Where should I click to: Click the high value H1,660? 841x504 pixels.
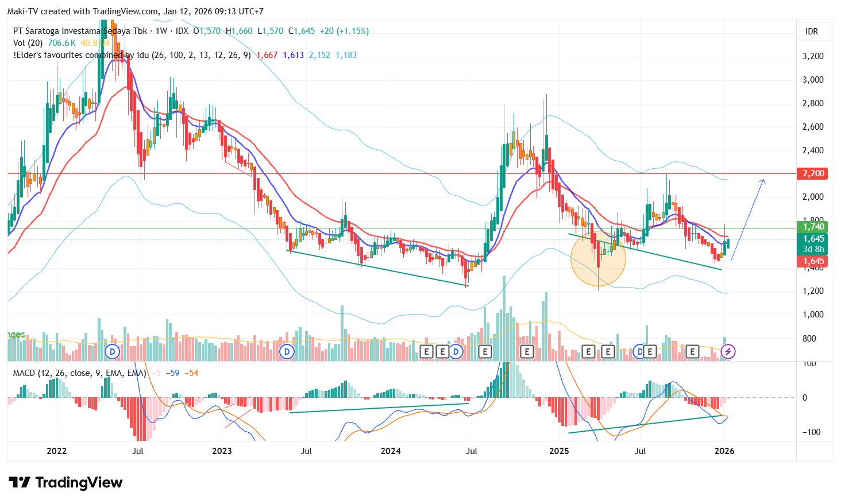click(x=239, y=31)
